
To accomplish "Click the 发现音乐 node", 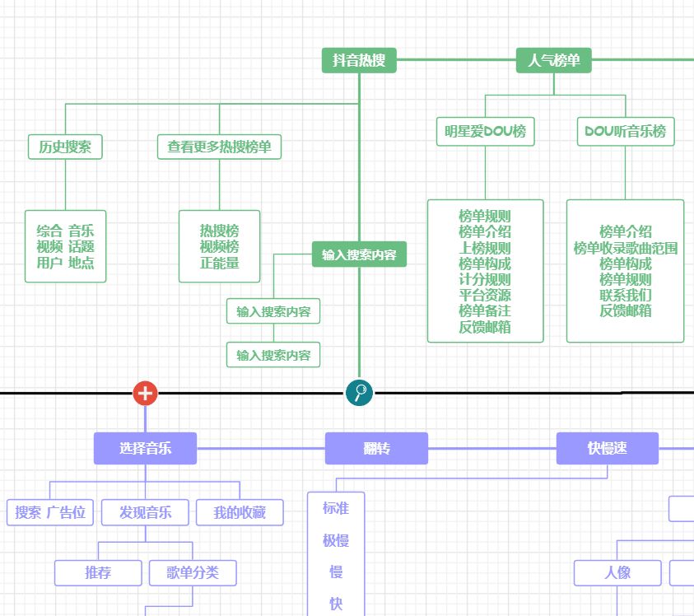I will pos(145,512).
